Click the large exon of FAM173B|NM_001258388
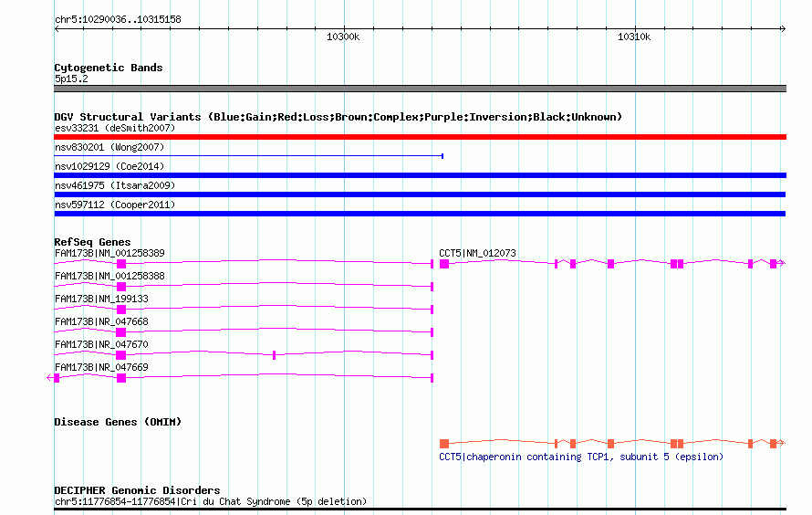 [121, 287]
